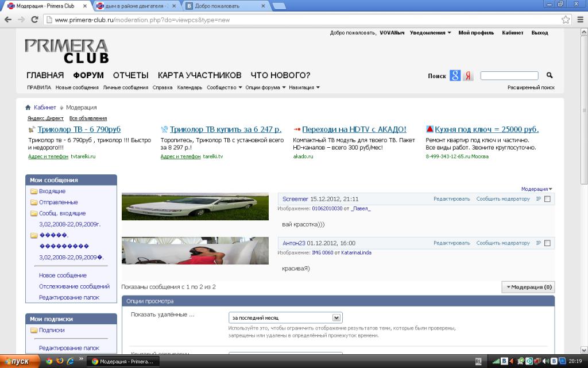Open the Кабинет link in top bar

[x=513, y=33]
